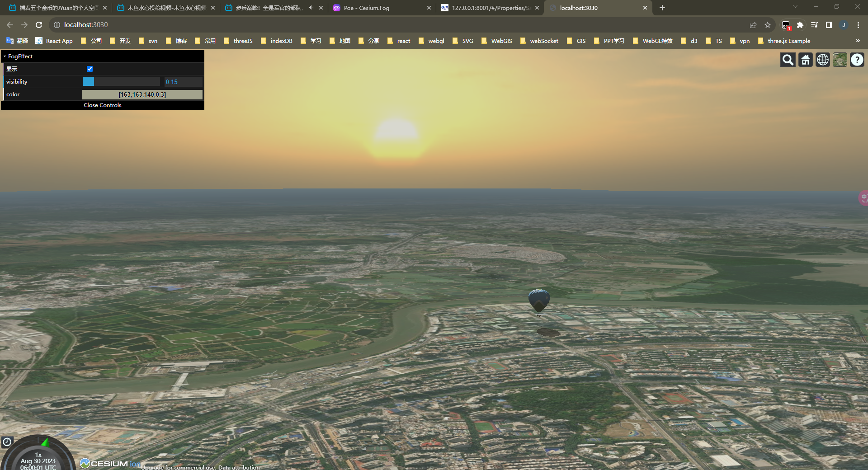Open the Data attribution link

[239, 467]
